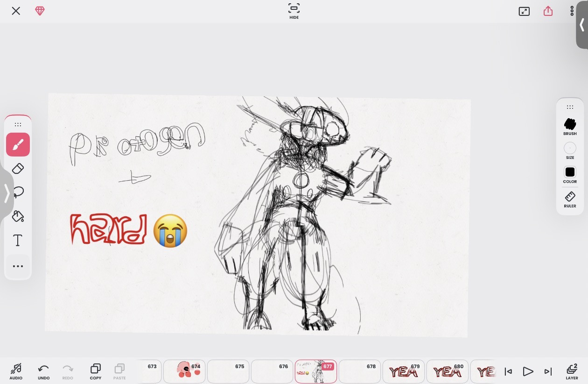Open the Layer panel
Image resolution: width=588 pixels, height=384 pixels.
coord(572,371)
